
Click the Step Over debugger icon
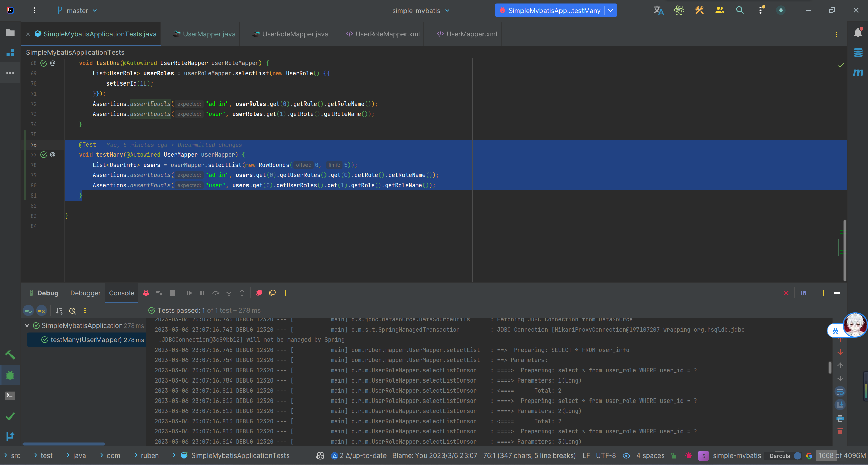(x=216, y=293)
